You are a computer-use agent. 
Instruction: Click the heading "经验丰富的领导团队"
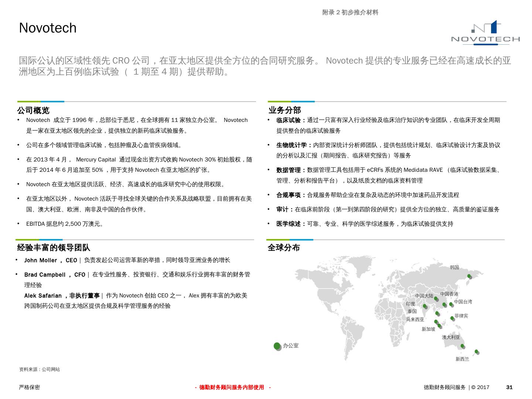pos(54,248)
